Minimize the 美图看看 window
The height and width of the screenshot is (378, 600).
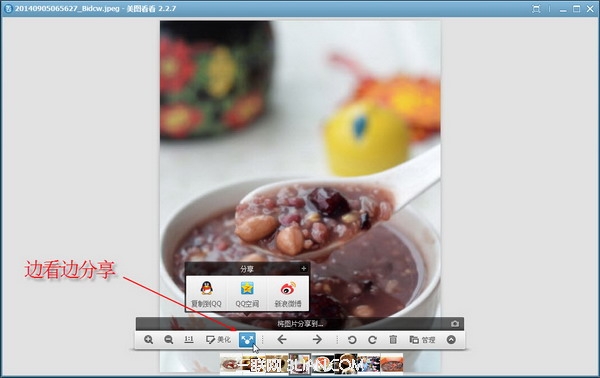[563, 9]
